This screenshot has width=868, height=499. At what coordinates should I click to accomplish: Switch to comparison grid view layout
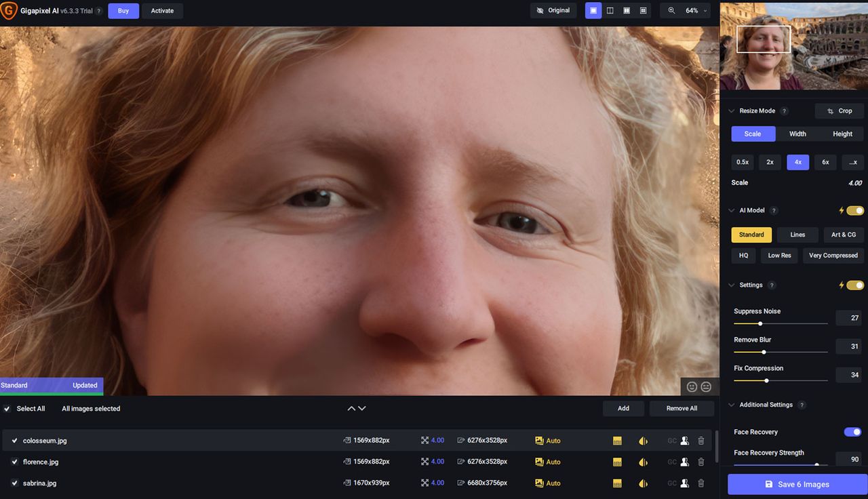point(643,10)
